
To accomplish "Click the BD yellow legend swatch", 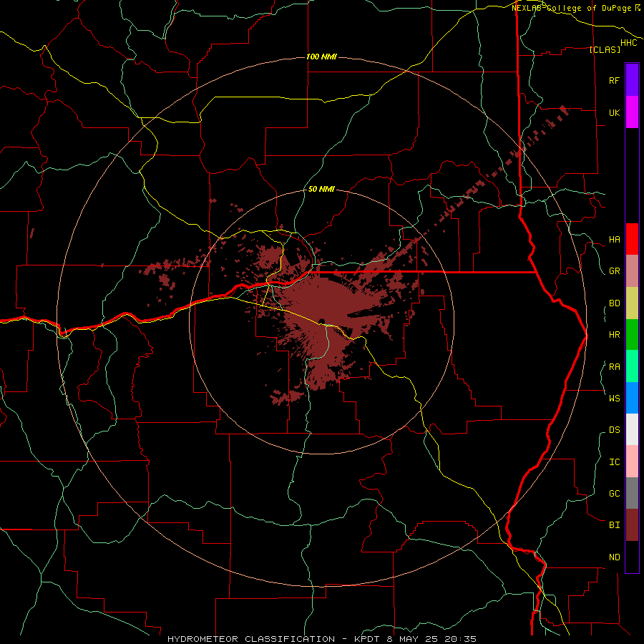I will (632, 303).
